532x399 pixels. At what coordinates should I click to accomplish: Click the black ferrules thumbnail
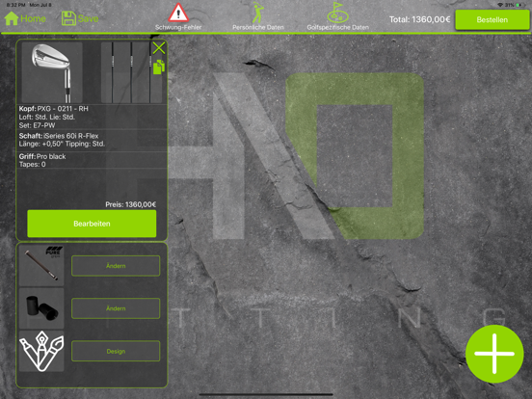tap(41, 308)
